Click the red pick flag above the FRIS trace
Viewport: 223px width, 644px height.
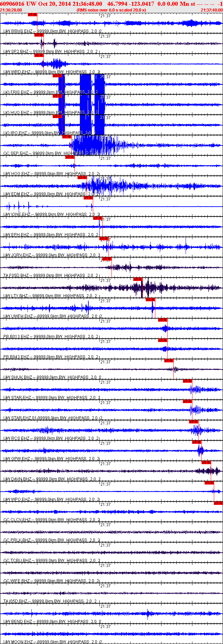[57, 76]
